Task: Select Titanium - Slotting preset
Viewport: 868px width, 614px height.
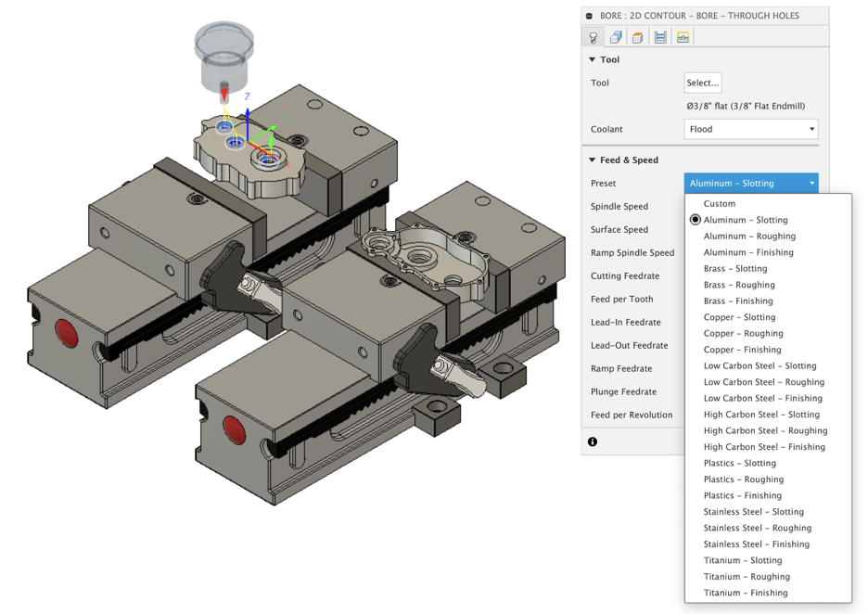Action: tap(742, 560)
